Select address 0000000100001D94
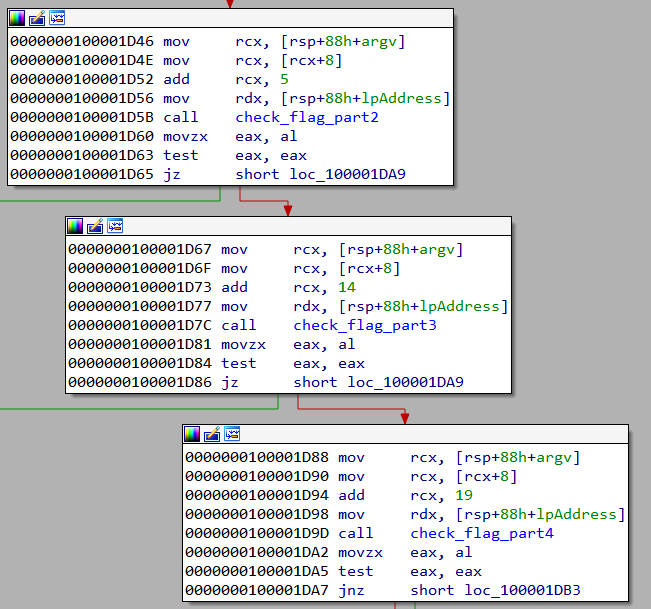 click(x=257, y=495)
